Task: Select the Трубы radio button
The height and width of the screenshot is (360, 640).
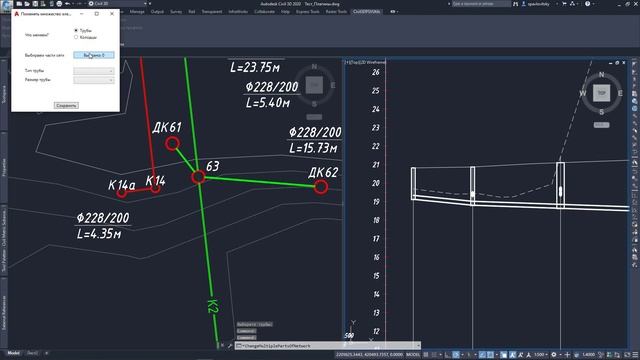Action: click(x=76, y=30)
